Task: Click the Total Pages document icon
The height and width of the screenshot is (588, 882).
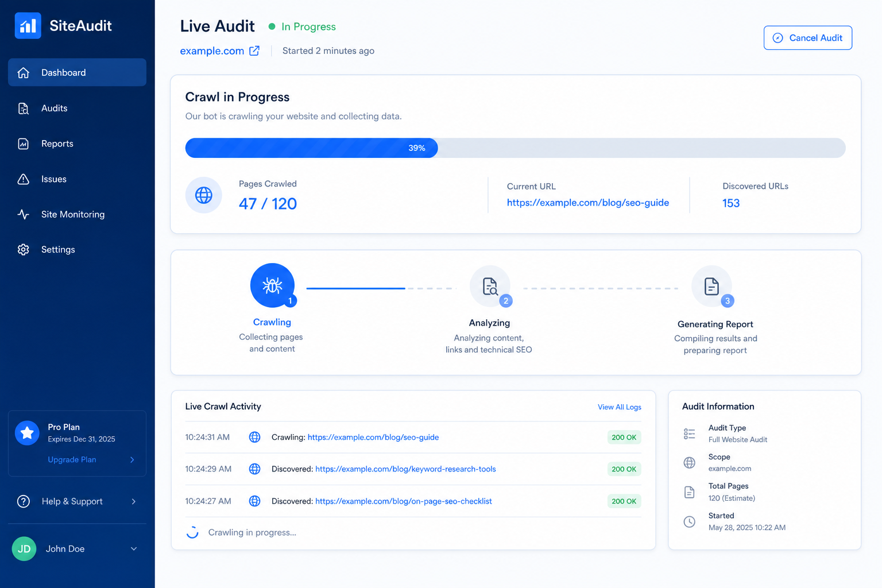Action: coord(690,492)
